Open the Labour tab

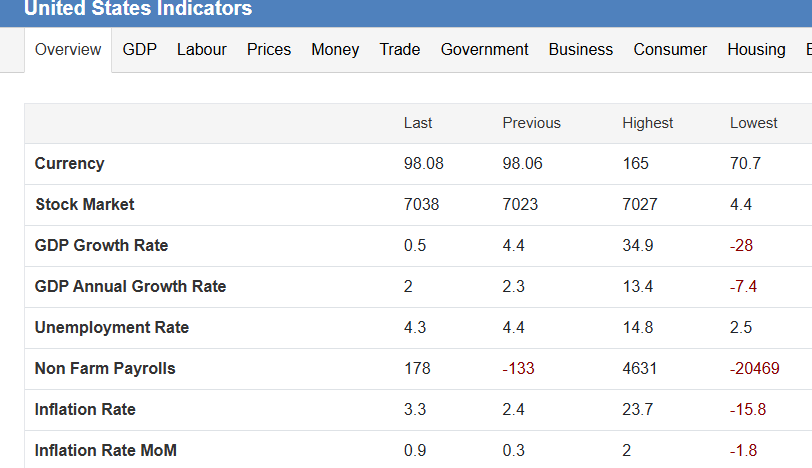point(202,49)
